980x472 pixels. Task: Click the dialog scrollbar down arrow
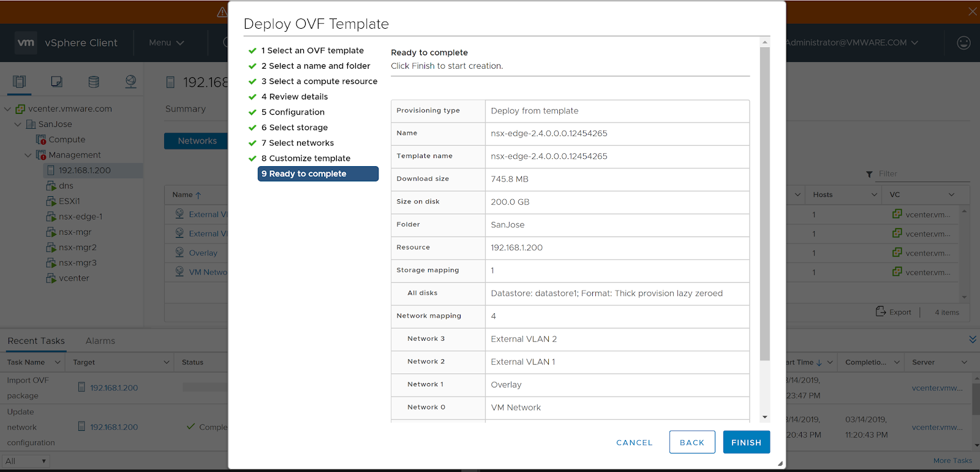point(764,417)
